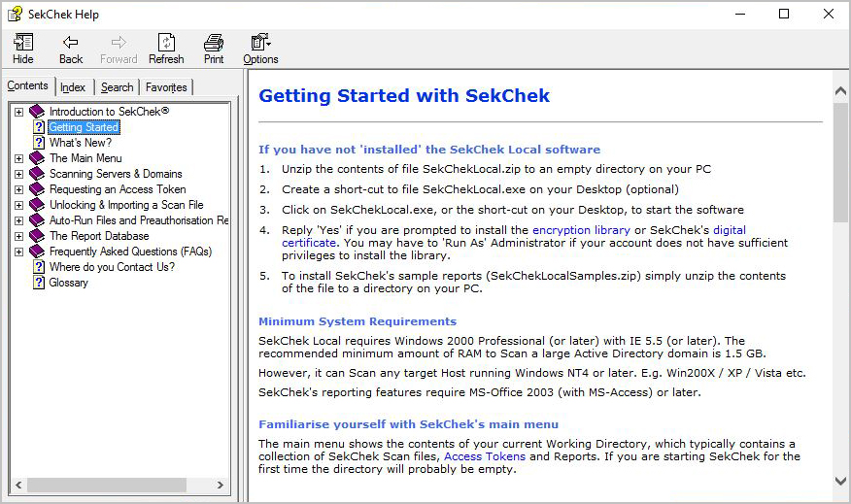Viewport: 851px width, 504px height.
Task: Click the question-mark icon beside Getting Started
Action: [39, 127]
